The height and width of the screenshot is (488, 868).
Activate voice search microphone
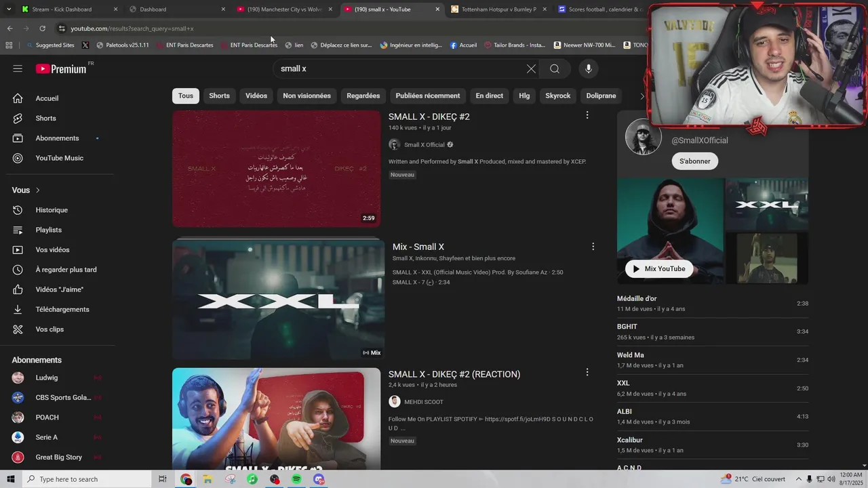(589, 68)
